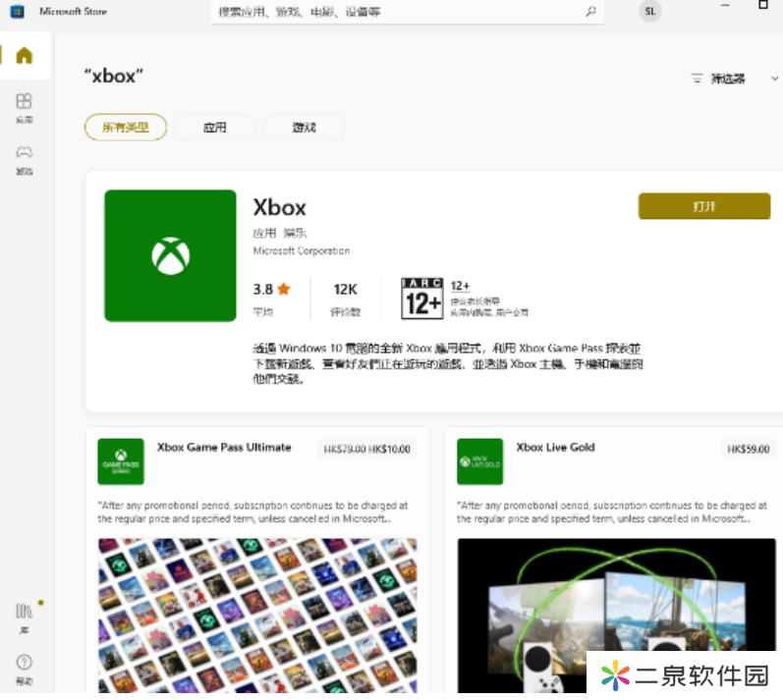Click the green Xbox app icon
Viewport: 783px width, 700px height.
170,255
